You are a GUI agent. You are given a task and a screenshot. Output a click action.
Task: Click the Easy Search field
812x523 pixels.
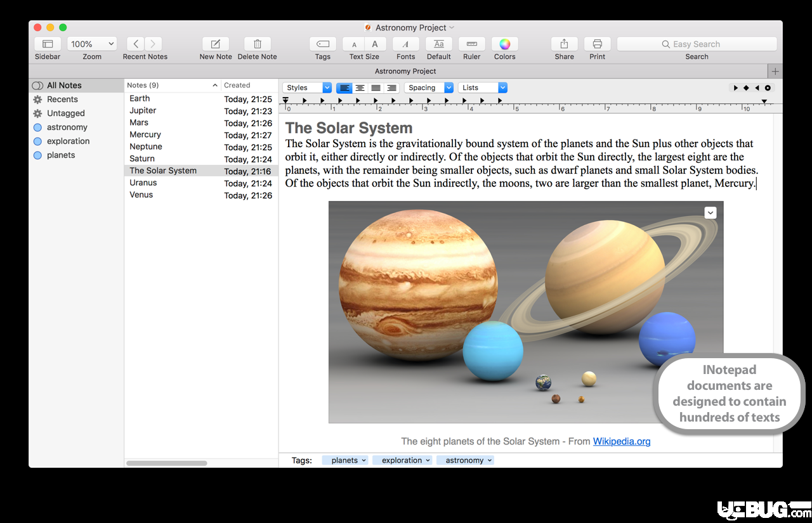pyautogui.click(x=697, y=44)
